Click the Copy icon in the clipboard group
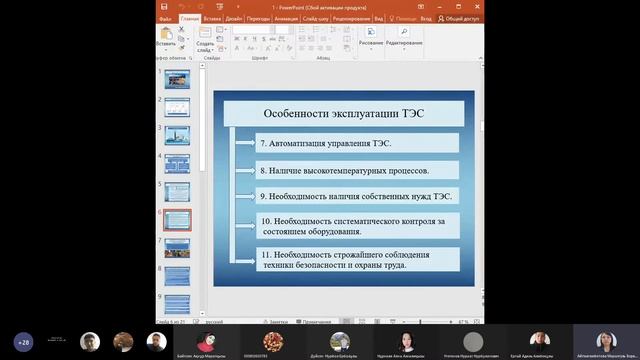This screenshot has height=360, width=640. point(181,39)
